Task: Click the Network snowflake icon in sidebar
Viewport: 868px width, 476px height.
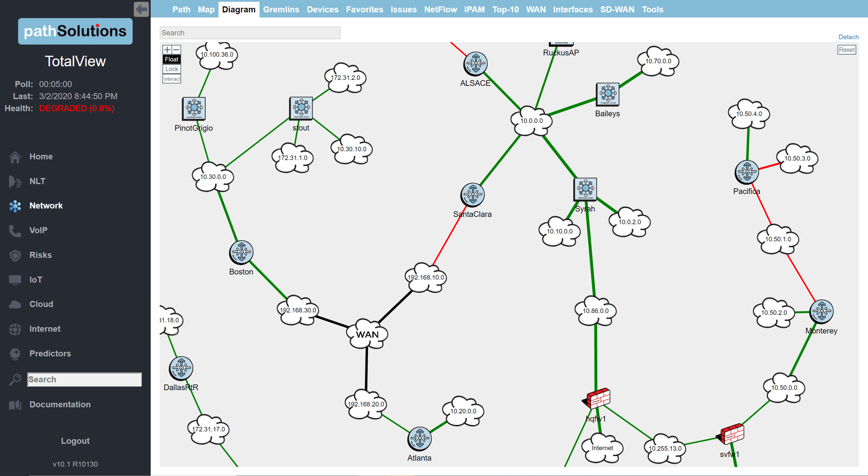Action: click(x=15, y=206)
